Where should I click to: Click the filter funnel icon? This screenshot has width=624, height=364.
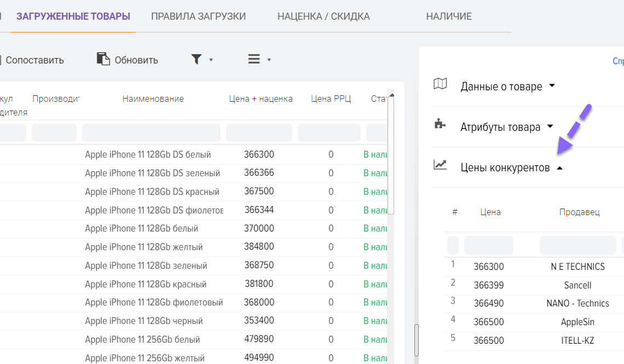(197, 60)
